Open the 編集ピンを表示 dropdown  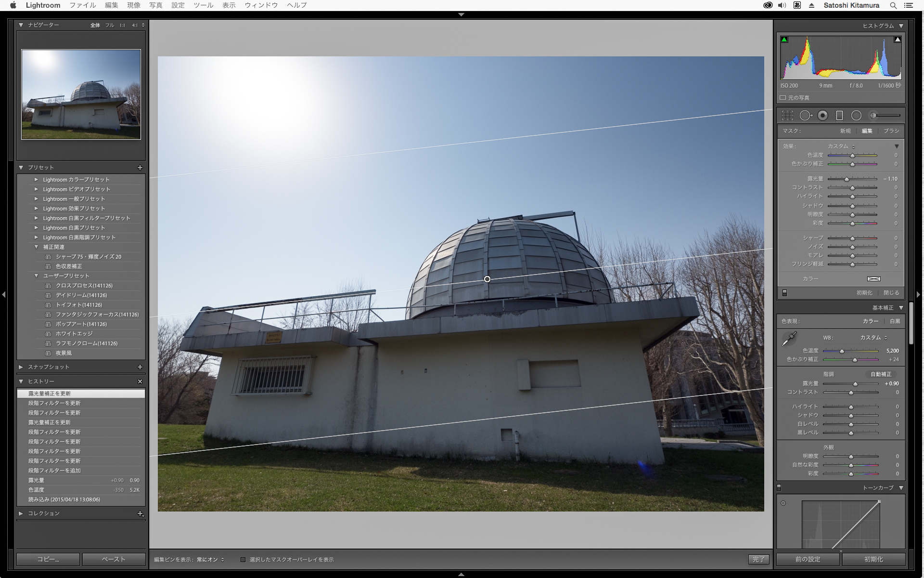pos(211,560)
